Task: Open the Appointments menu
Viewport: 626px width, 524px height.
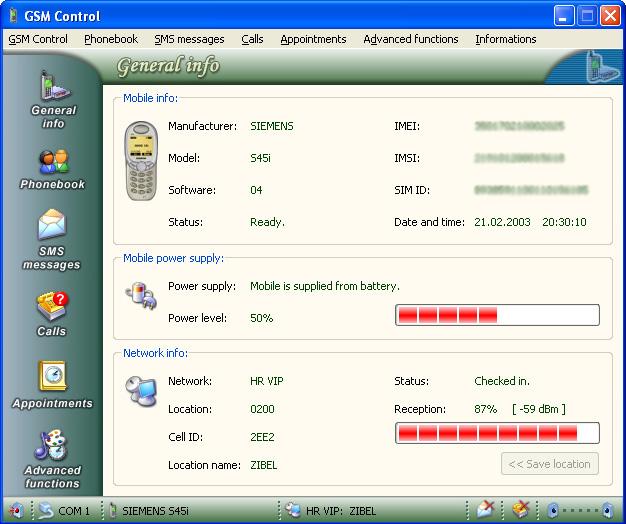Action: click(313, 39)
